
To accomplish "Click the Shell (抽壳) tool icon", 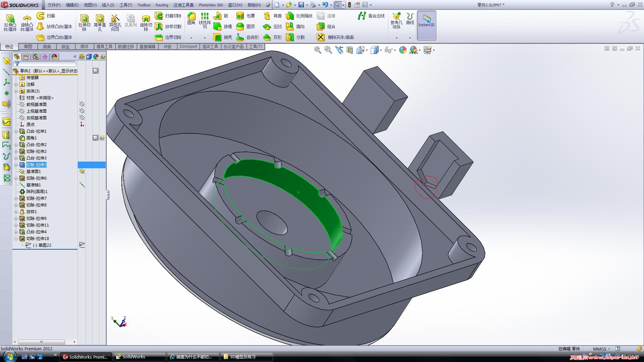I will [x=218, y=37].
